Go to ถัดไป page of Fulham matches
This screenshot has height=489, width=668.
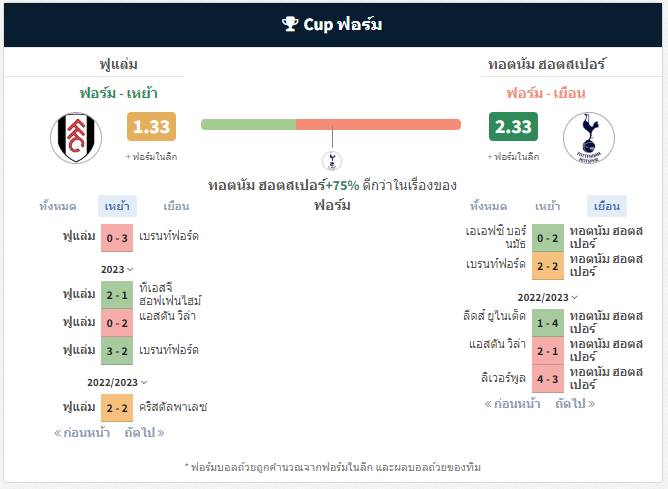(144, 433)
